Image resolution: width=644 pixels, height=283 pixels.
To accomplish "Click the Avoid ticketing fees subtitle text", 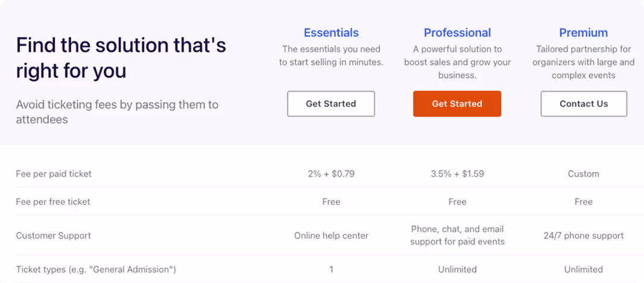I will [117, 112].
